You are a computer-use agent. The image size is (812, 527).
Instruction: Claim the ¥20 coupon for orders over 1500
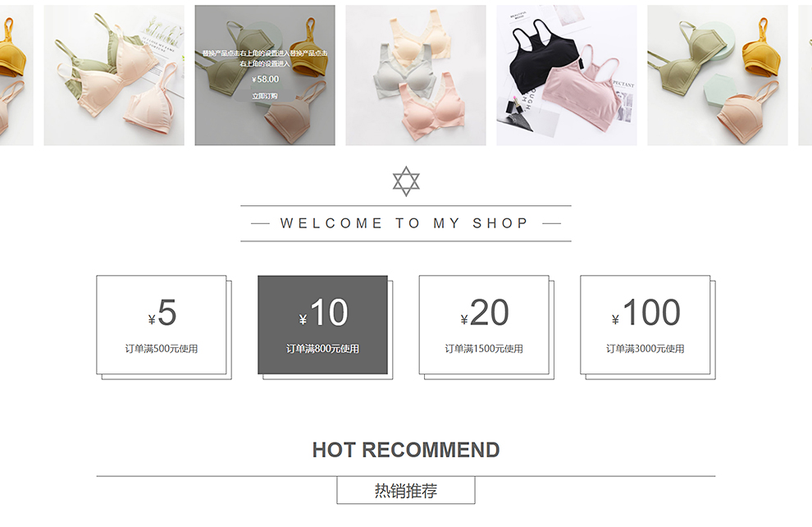tap(484, 324)
